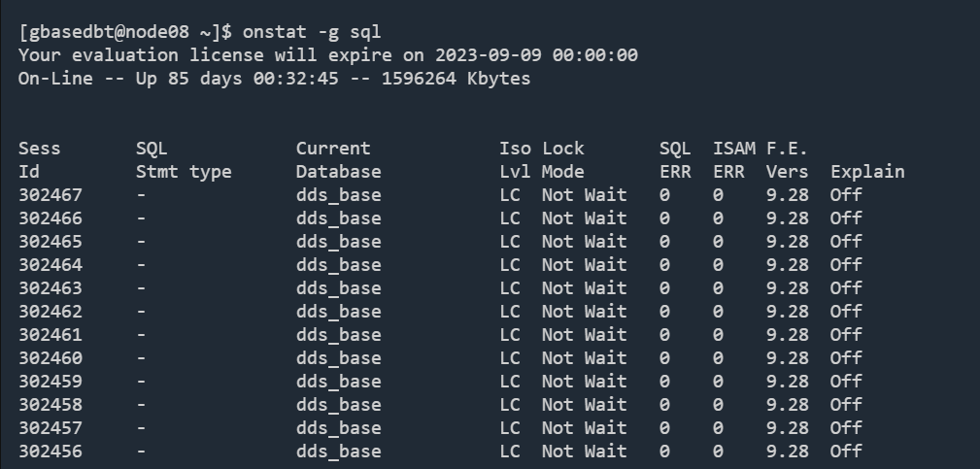The width and height of the screenshot is (980, 469).
Task: Click the 'Off' explain value for session 302458
Action: click(x=846, y=405)
